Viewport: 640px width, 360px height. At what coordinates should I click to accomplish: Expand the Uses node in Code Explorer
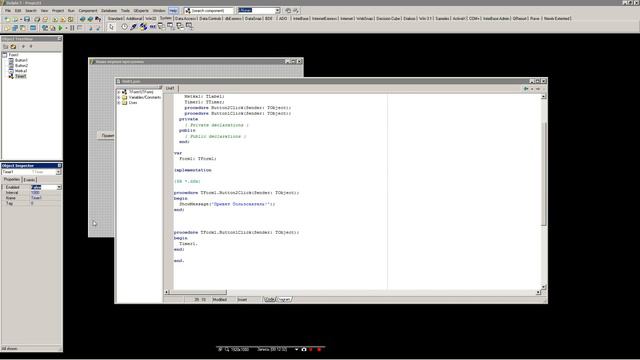click(119, 103)
